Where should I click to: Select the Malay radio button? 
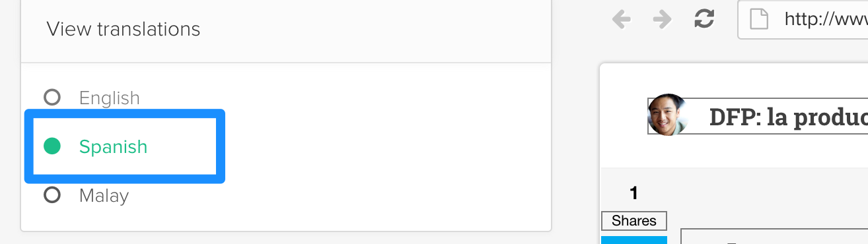click(52, 195)
